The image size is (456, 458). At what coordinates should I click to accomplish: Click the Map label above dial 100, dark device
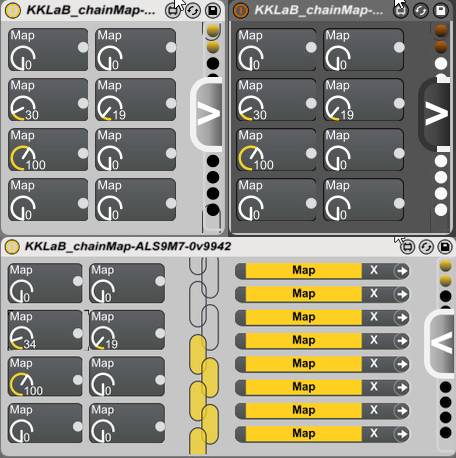tap(250, 135)
